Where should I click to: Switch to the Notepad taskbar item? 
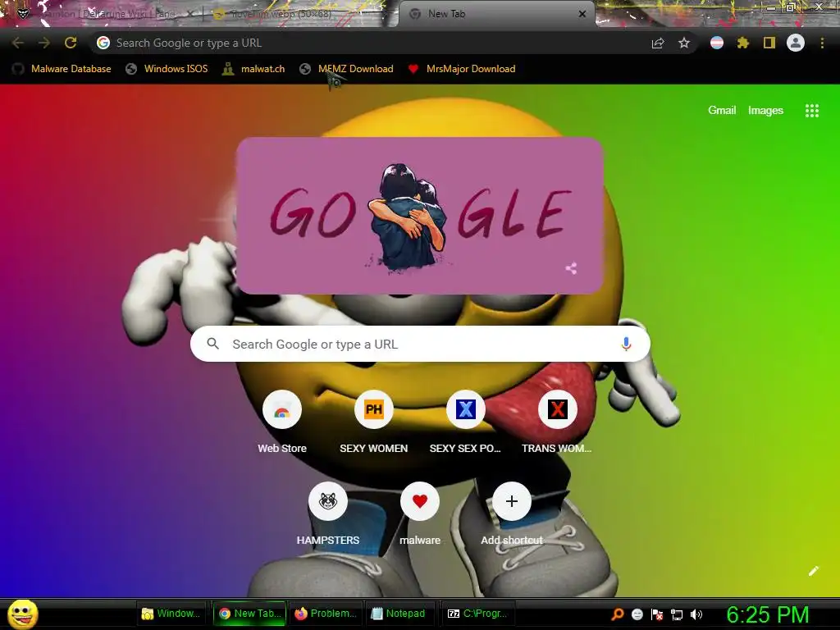[399, 614]
